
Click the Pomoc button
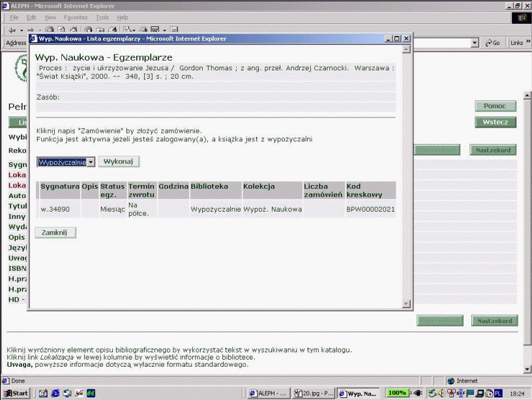point(495,106)
